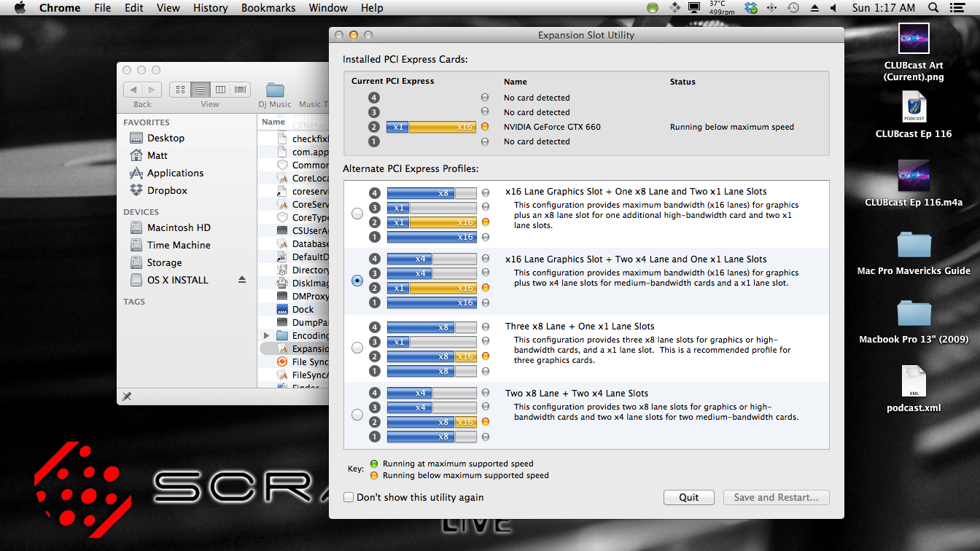Screen dimensions: 980x551
Task: Open the Window menu
Action: coord(328,8)
